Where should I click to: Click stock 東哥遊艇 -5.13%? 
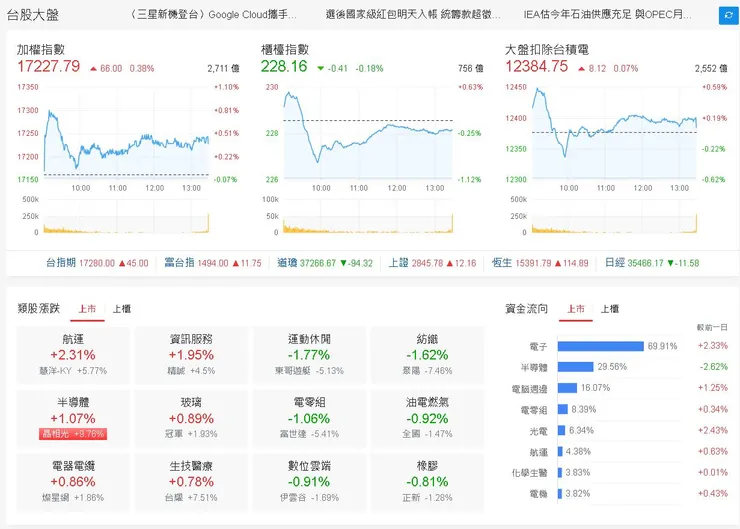(x=309, y=371)
